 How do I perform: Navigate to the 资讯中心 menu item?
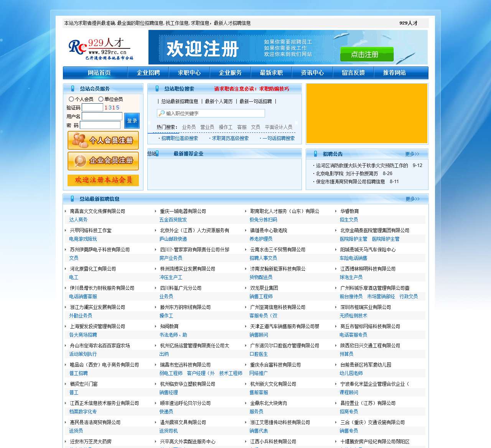coord(312,73)
